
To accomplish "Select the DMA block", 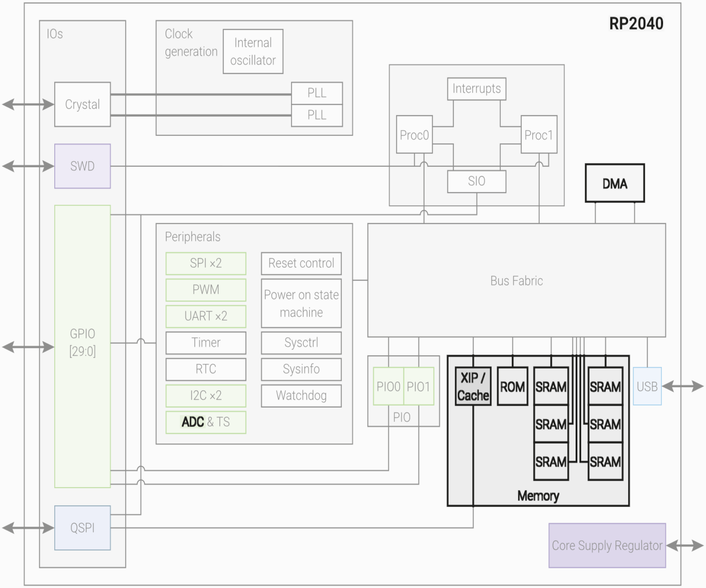I will pos(615,183).
